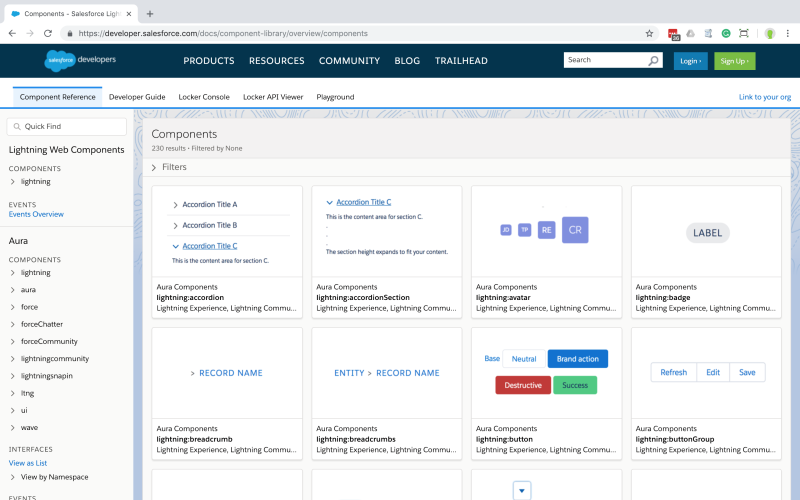The height and width of the screenshot is (500, 800).
Task: Switch to the Developer Guide tab
Action: click(x=137, y=97)
